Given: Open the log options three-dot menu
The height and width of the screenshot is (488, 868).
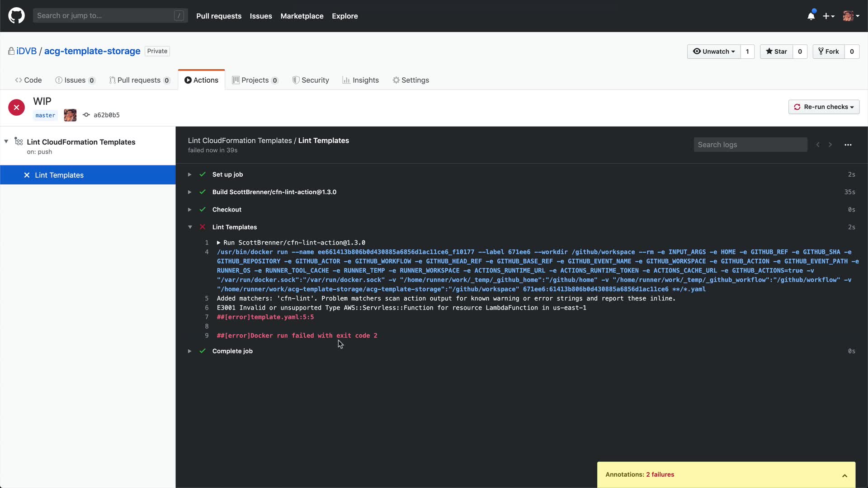Looking at the screenshot, I should (x=848, y=145).
